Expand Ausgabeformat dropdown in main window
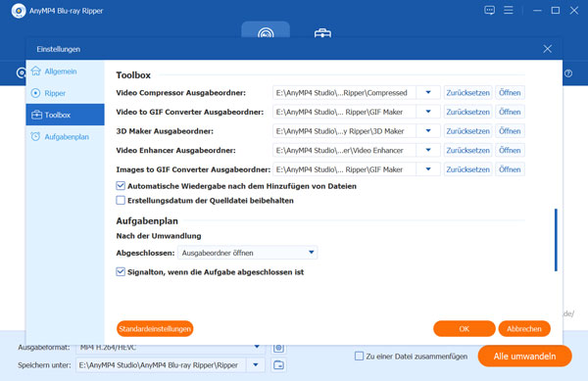 click(x=257, y=347)
